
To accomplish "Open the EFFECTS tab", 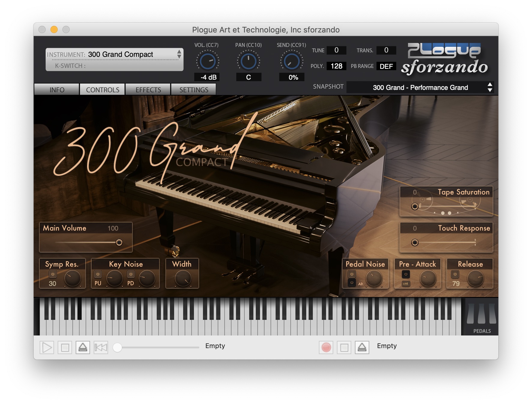I will click(148, 90).
